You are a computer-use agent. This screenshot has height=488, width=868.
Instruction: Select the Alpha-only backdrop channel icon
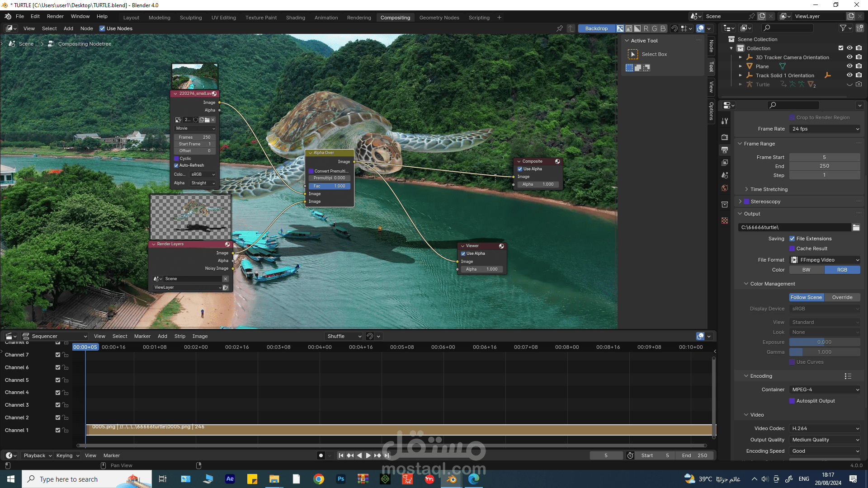pos(637,28)
